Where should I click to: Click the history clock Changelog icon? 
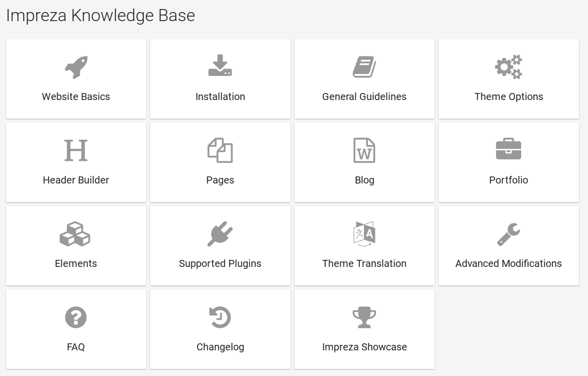point(220,318)
